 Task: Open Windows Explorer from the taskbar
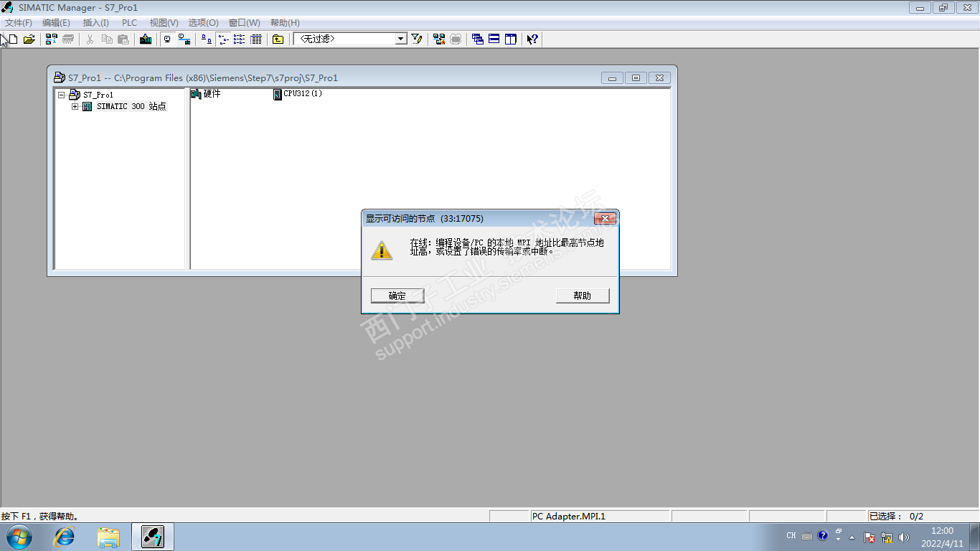pyautogui.click(x=108, y=537)
